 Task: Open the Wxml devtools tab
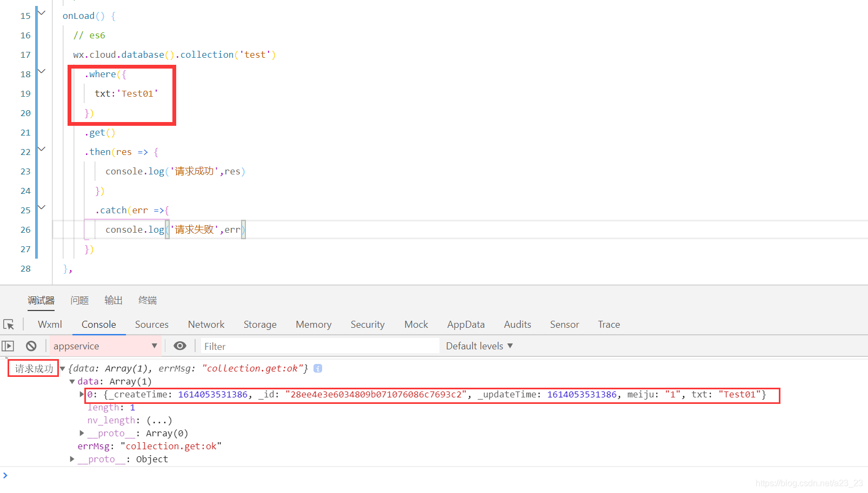(50, 325)
